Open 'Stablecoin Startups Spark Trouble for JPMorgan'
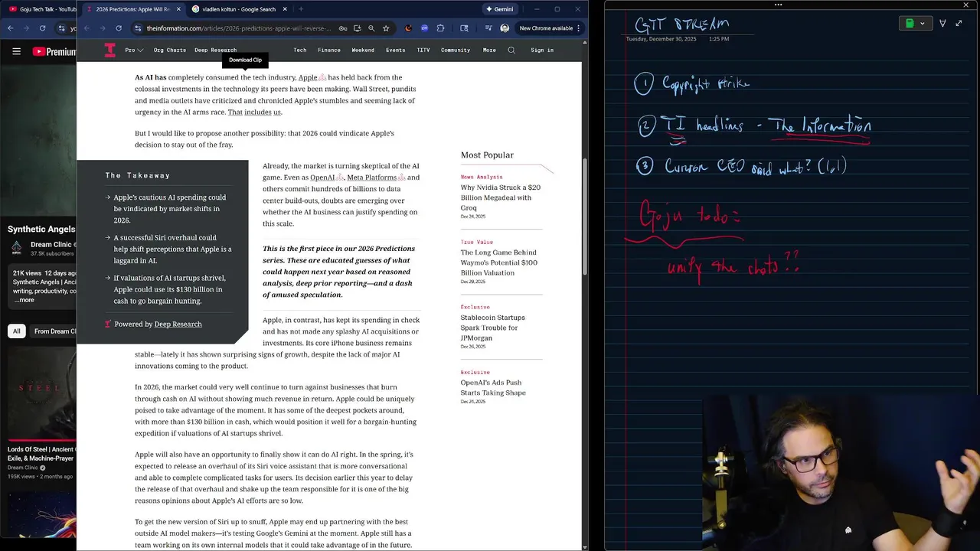Viewport: 980px width, 551px height. click(492, 328)
